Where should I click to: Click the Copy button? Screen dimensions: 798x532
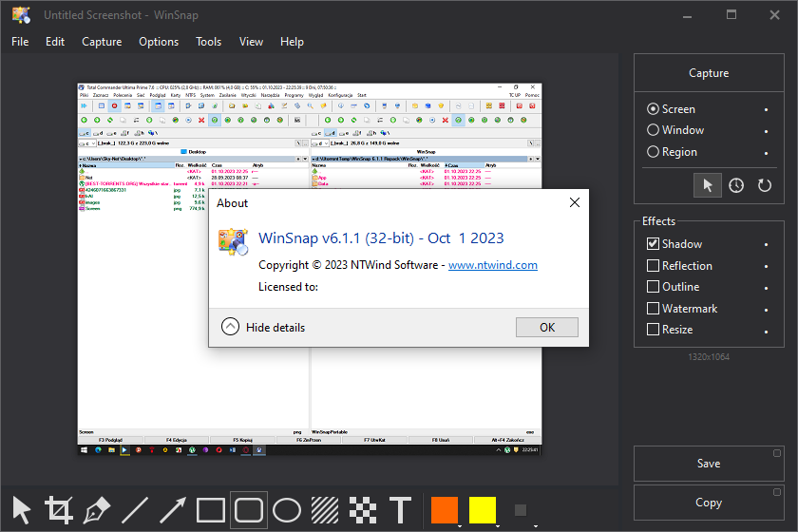[x=709, y=503]
